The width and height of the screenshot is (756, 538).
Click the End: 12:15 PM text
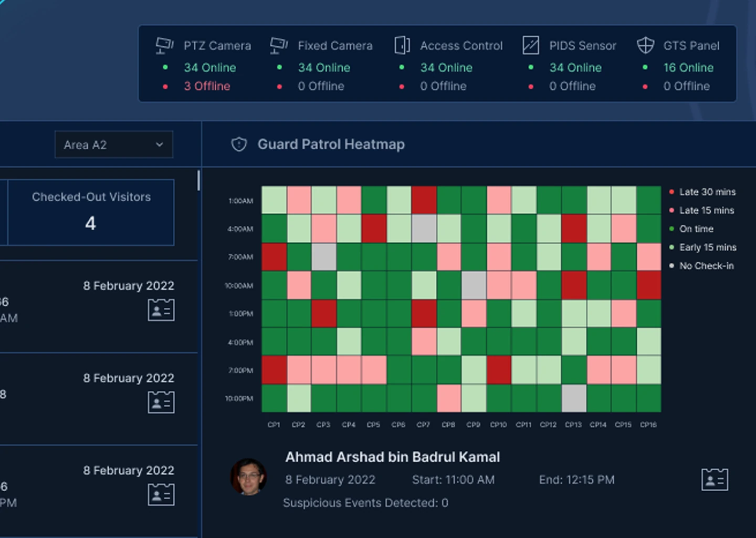576,480
